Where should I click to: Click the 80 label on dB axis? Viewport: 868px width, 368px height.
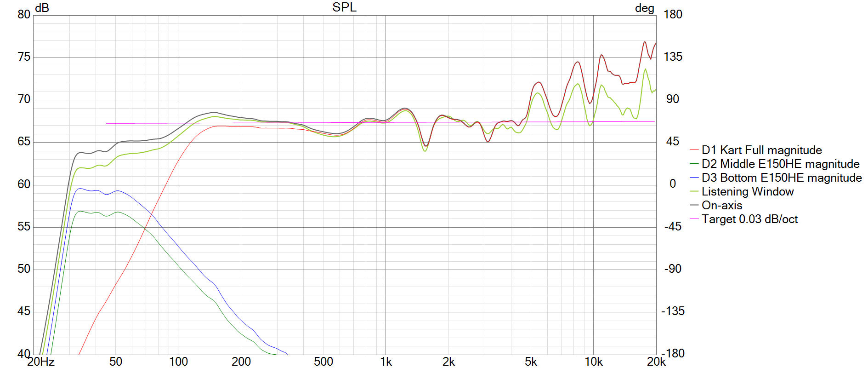(24, 14)
